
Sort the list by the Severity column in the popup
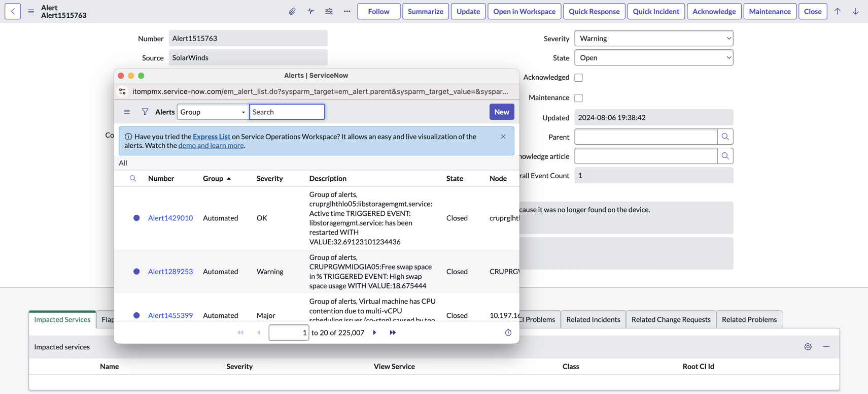tap(269, 178)
